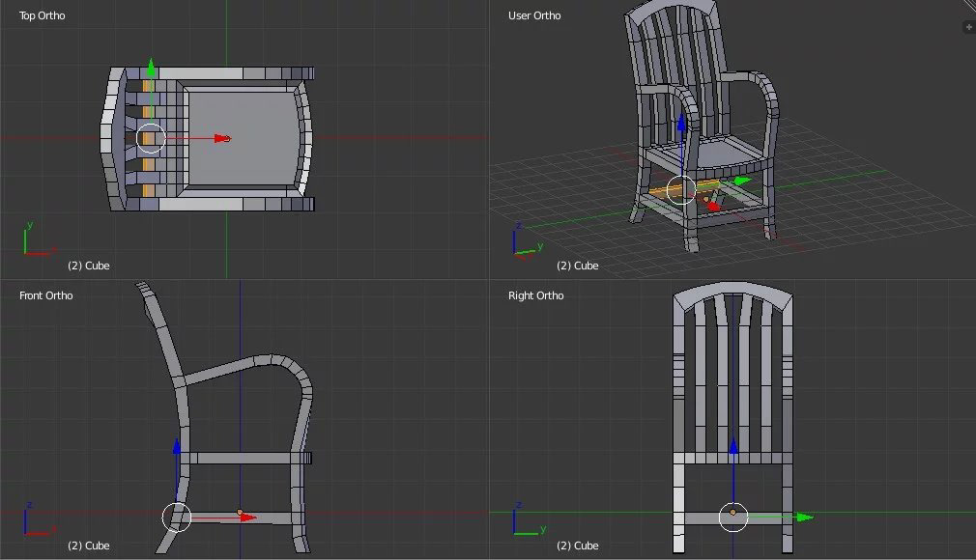Click the white manipulator circle in Front Ortho view
The width and height of the screenshot is (976, 560).
[x=177, y=518]
